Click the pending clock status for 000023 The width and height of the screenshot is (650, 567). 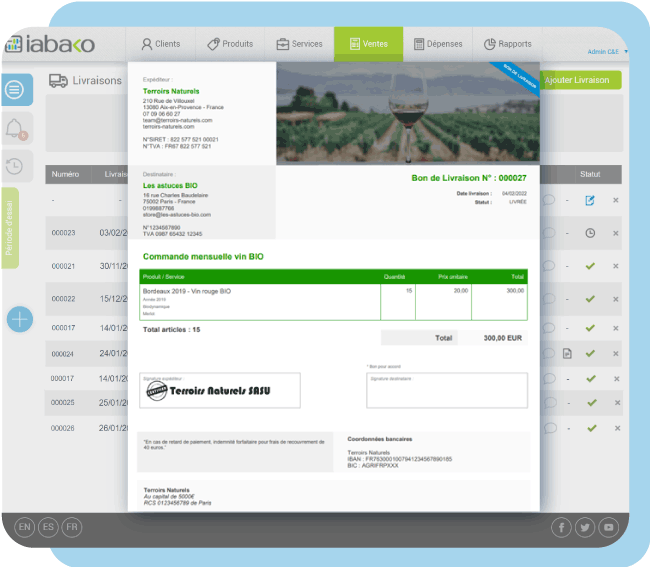point(590,233)
